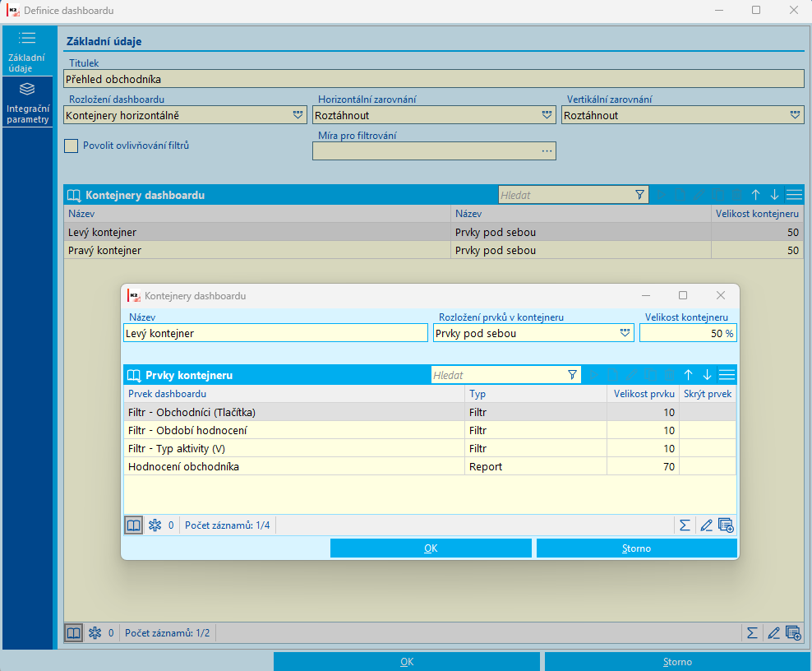Select the Hodnocení obchodníka row
This screenshot has width=812, height=671.
point(430,466)
